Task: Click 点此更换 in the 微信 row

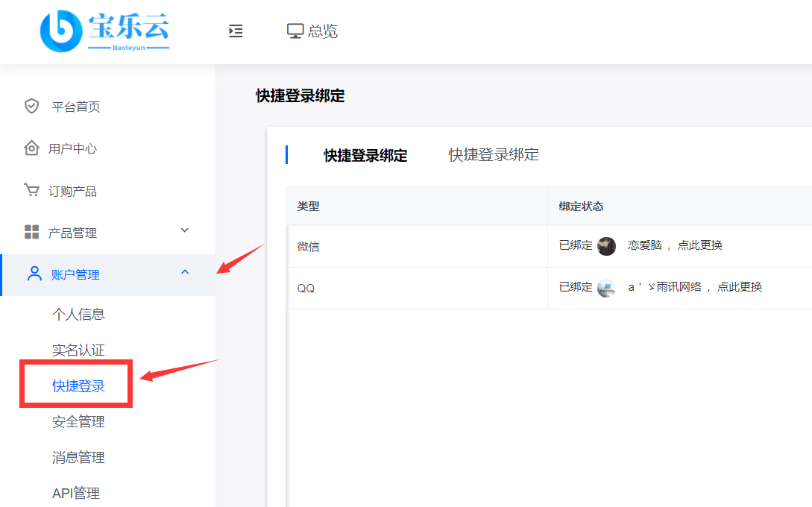Action: tap(699, 245)
